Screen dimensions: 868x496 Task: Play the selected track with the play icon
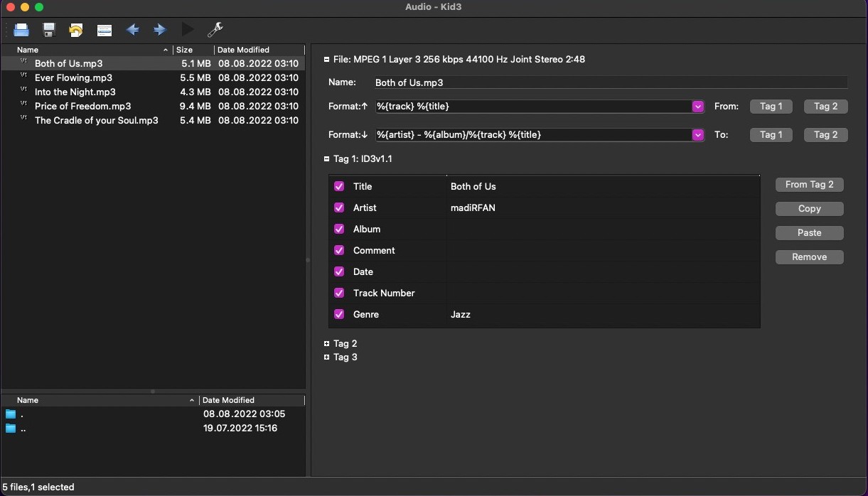[187, 30]
